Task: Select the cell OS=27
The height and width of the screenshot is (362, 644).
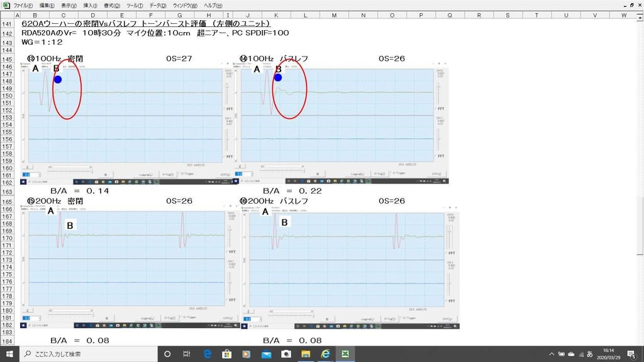Action: tap(179, 58)
